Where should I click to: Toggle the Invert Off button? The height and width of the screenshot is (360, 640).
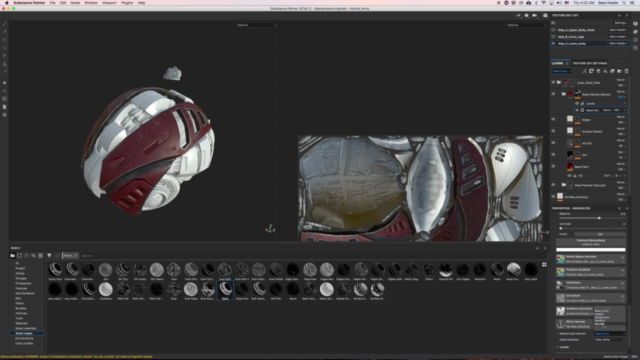(600, 234)
